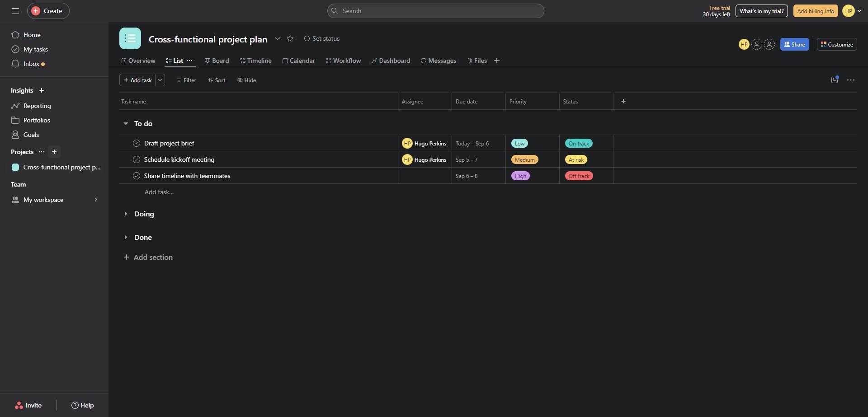Screen dimensions: 868x417
Task: Click the Medium priority tag
Action: 525,159
